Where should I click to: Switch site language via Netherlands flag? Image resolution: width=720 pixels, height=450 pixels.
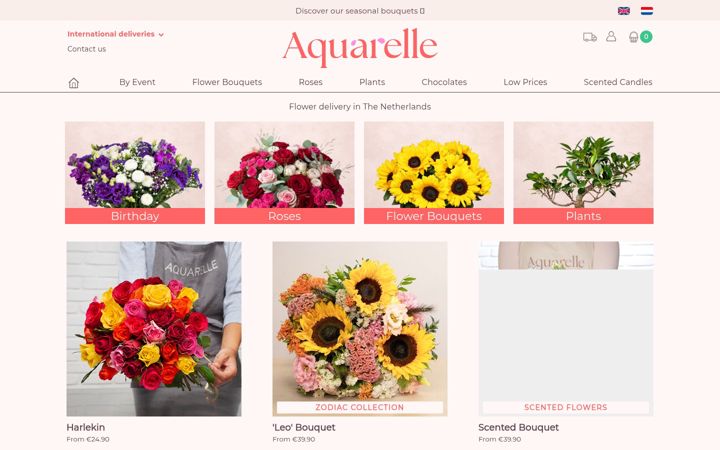coord(647,11)
